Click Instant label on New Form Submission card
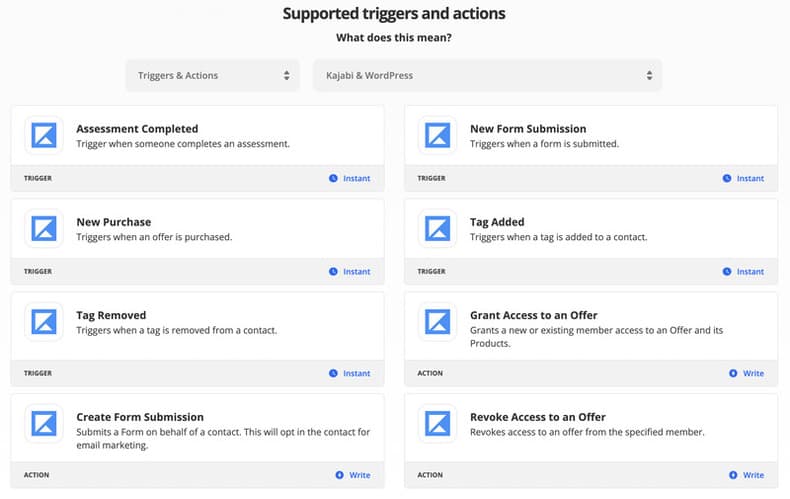Screen dimensions: 790x499 (x=750, y=178)
